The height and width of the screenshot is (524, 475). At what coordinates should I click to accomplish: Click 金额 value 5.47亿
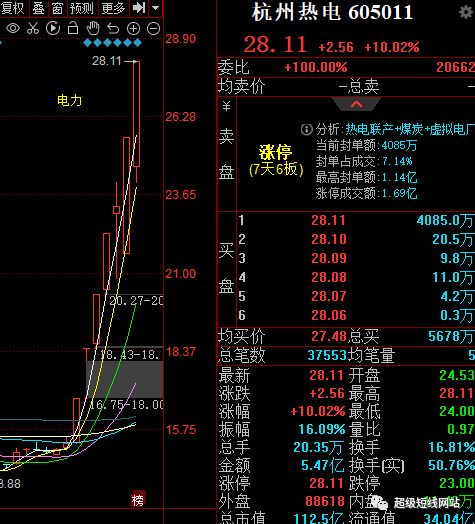pyautogui.click(x=323, y=466)
